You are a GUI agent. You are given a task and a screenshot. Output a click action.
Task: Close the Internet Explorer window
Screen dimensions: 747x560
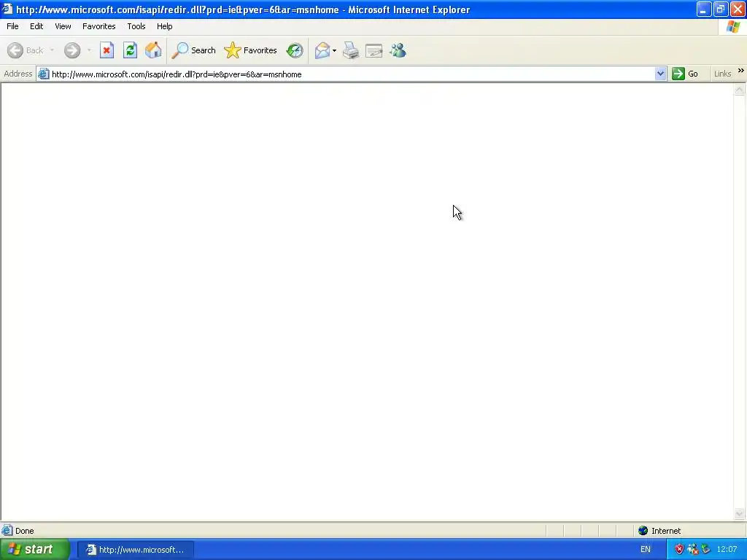point(738,9)
